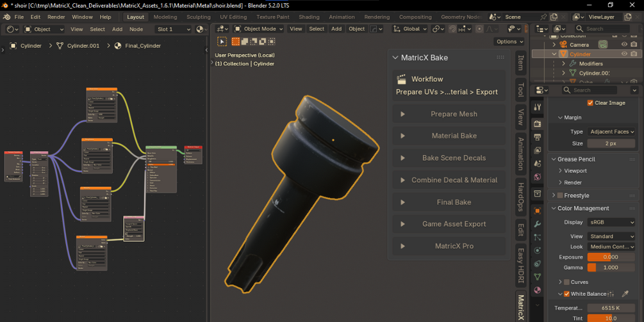The image size is (644, 322).
Task: Enable the Curves checkbox
Action: 566,282
